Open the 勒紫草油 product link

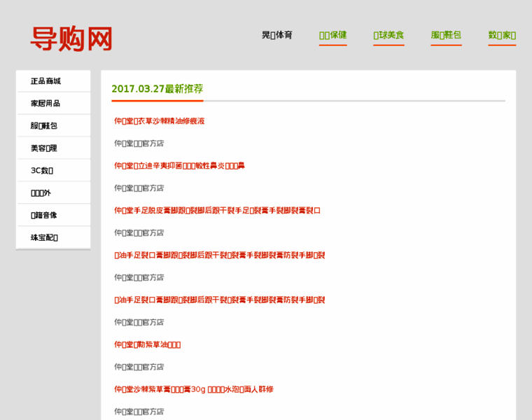click(147, 345)
